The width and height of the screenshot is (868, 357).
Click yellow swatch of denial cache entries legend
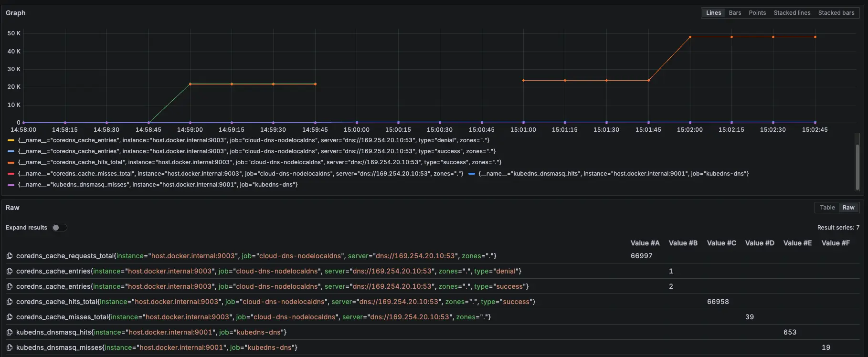coord(11,140)
